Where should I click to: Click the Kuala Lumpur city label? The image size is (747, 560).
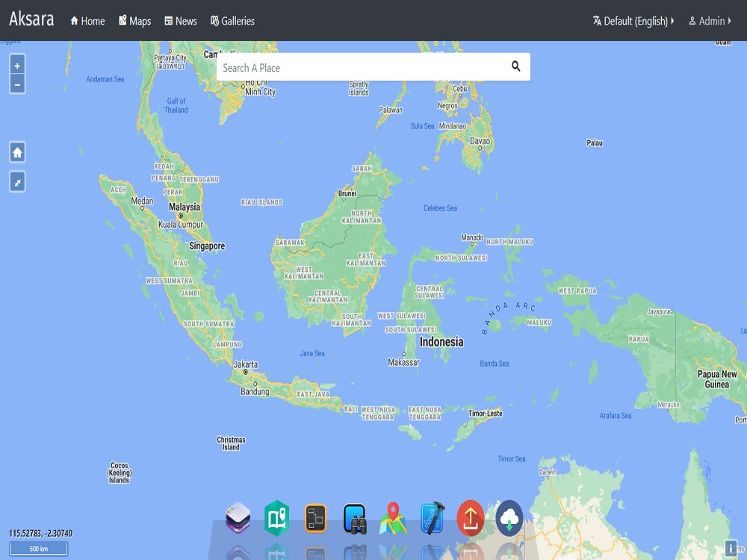point(181,225)
